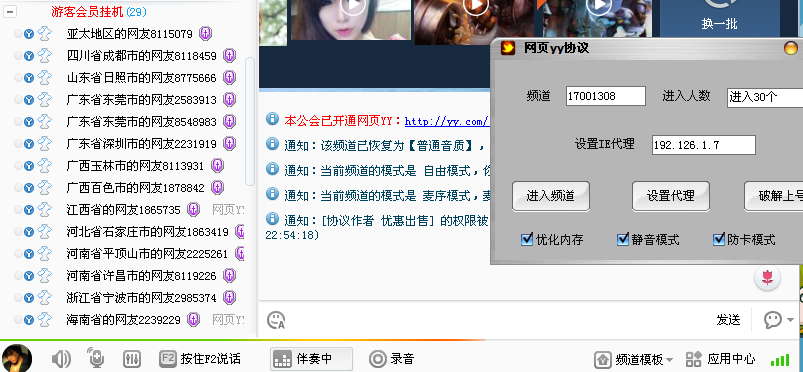Click info icon beside 普通音质 notice

(x=272, y=144)
